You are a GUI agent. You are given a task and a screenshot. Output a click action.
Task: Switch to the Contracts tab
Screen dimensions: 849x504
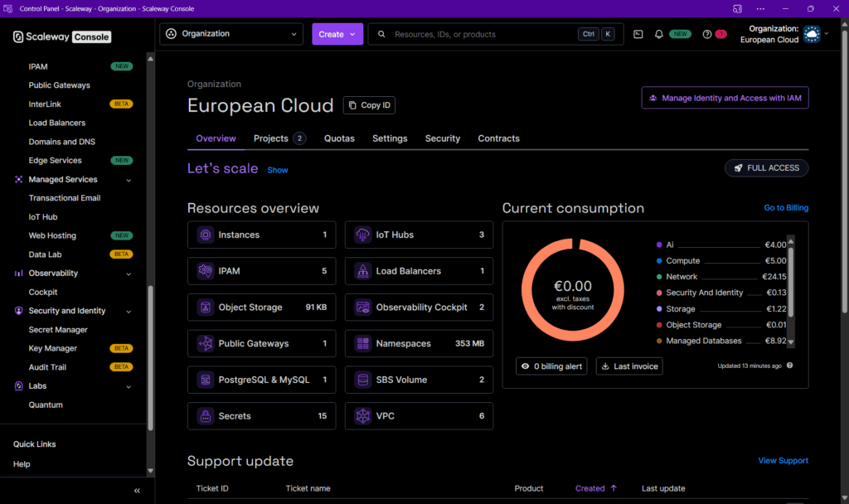point(498,138)
